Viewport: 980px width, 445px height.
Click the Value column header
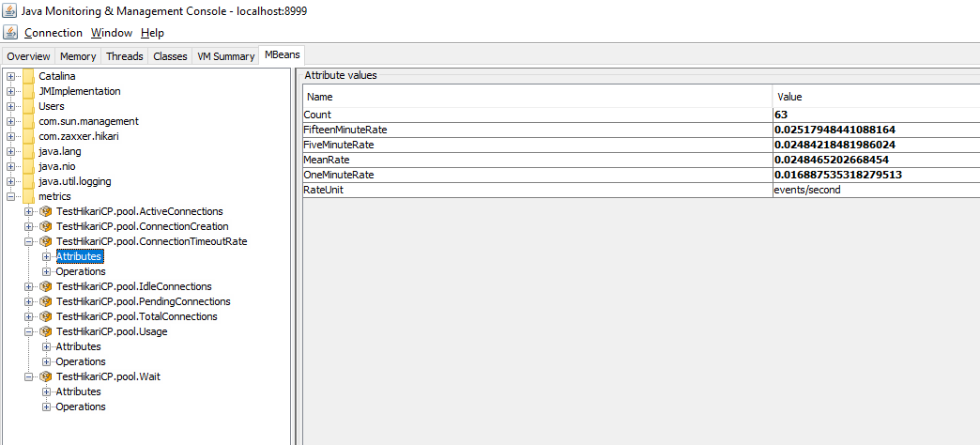point(876,97)
